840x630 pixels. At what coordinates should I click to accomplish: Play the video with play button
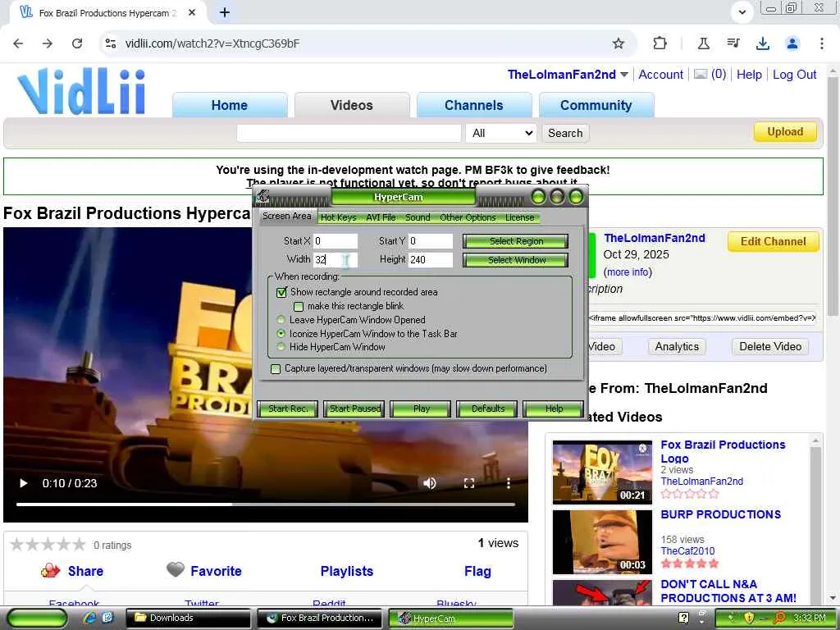[x=23, y=483]
